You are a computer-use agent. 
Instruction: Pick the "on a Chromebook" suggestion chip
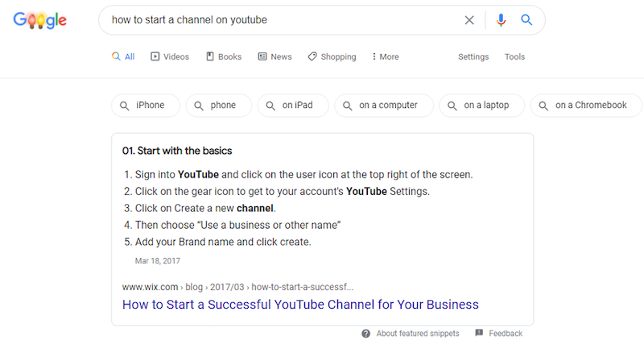[x=586, y=106]
